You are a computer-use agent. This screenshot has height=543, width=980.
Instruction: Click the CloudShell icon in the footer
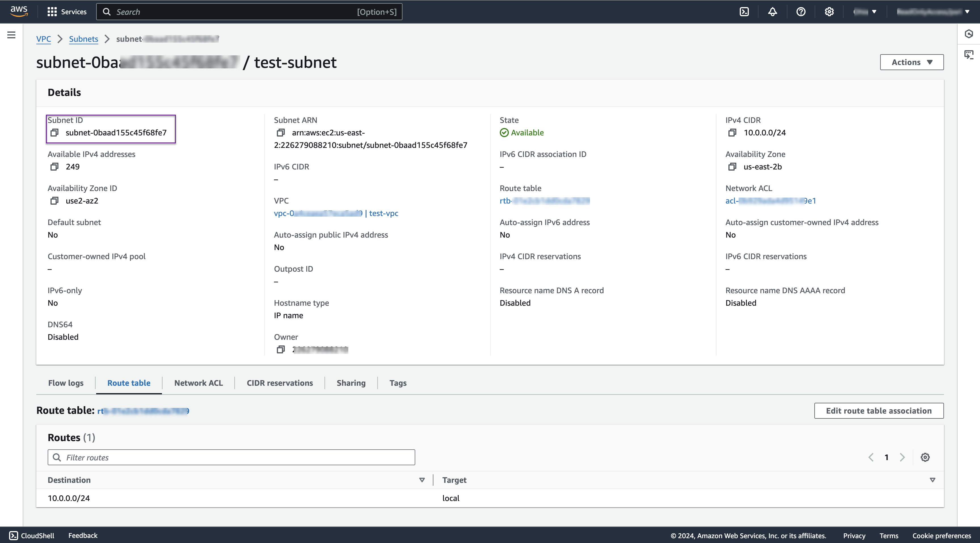point(13,535)
